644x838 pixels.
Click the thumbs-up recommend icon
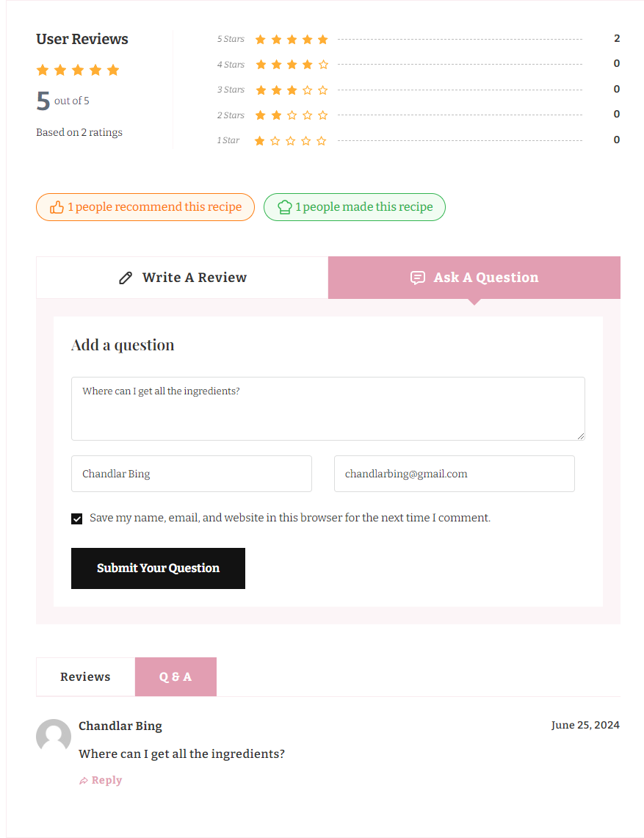pyautogui.click(x=57, y=207)
